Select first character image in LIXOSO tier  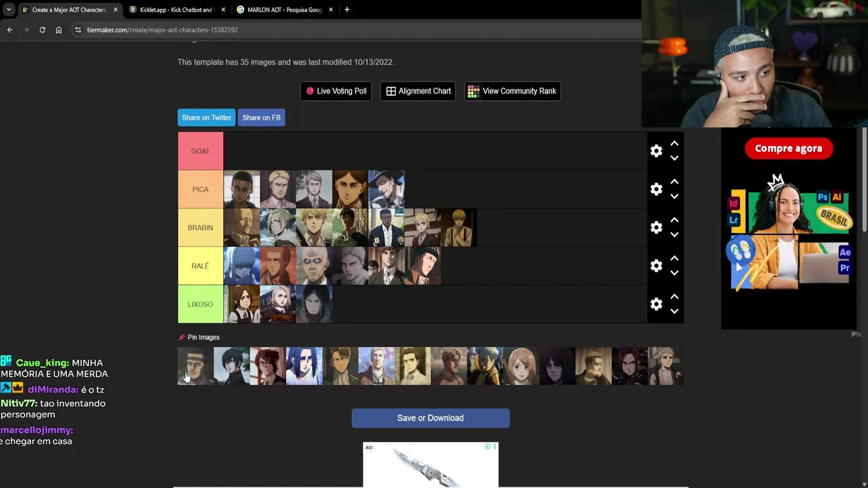point(241,304)
